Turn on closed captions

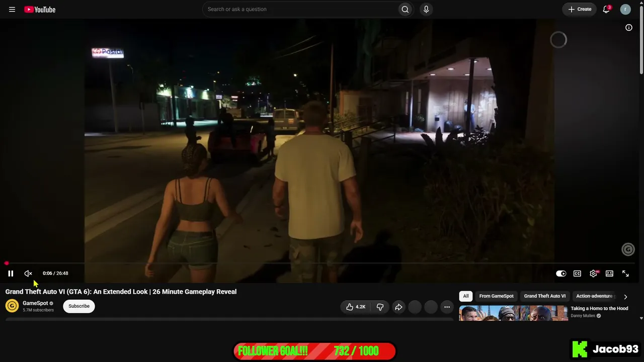577,274
